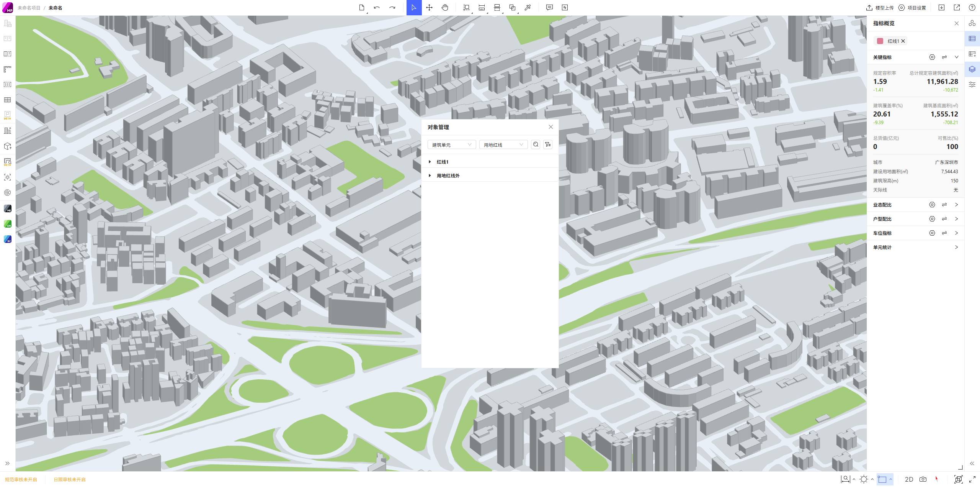
Task: Open the comment annotation tool
Action: tap(549, 8)
